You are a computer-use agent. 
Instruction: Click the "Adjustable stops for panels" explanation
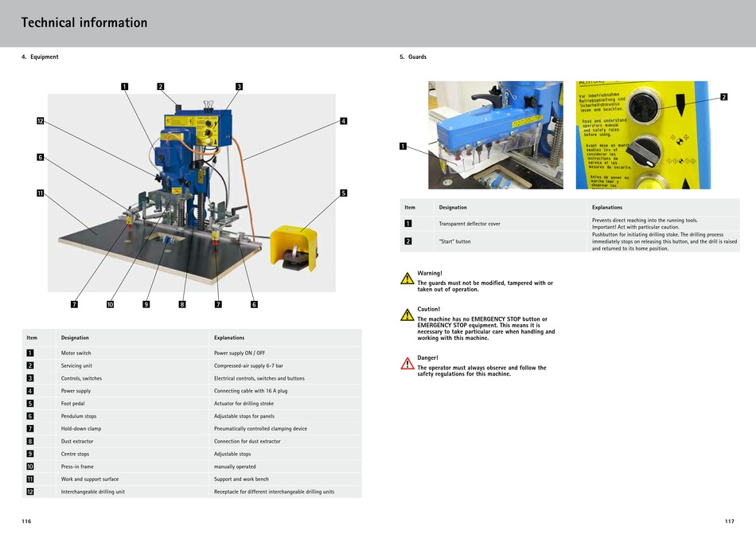(244, 416)
